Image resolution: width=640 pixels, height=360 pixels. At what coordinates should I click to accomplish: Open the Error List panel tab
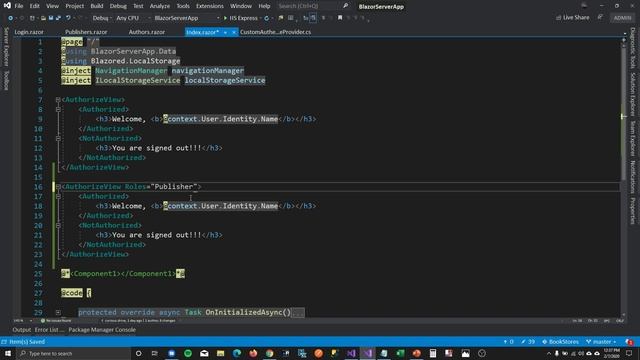tap(49, 329)
